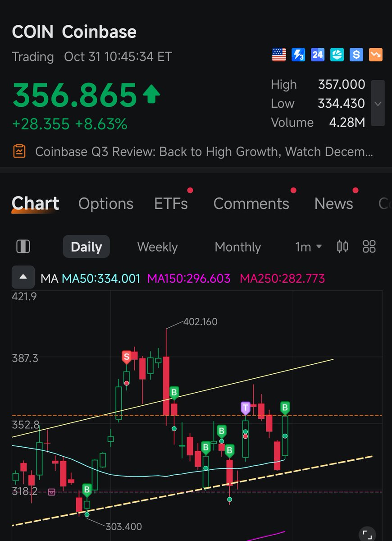Select the Weekly timeframe
392x541 pixels.
(x=157, y=247)
